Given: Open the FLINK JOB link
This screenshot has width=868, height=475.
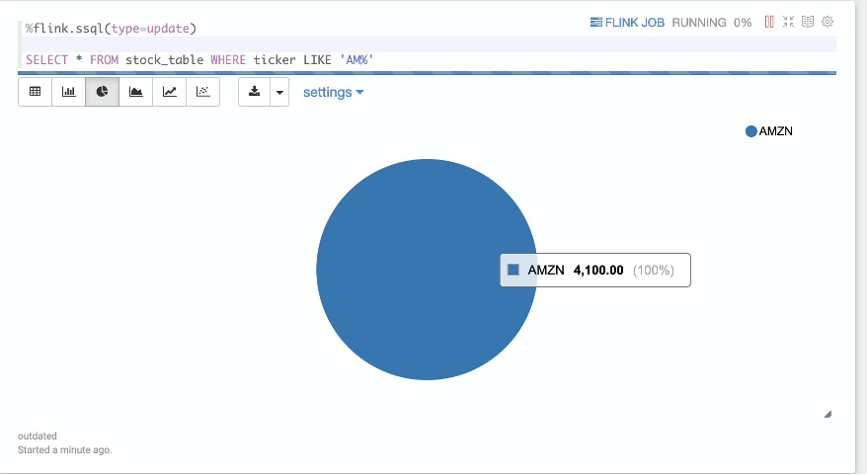Looking at the screenshot, I should pyautogui.click(x=627, y=23).
